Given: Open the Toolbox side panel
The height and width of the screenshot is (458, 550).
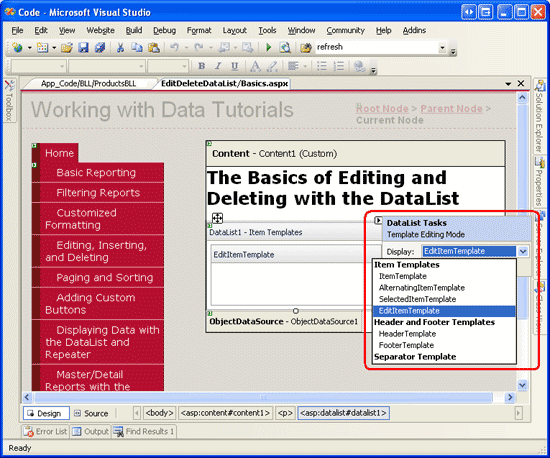Looking at the screenshot, I should click(x=9, y=101).
